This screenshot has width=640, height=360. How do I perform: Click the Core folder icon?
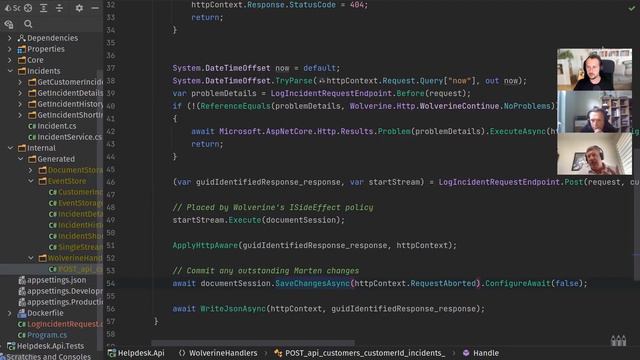[22, 60]
